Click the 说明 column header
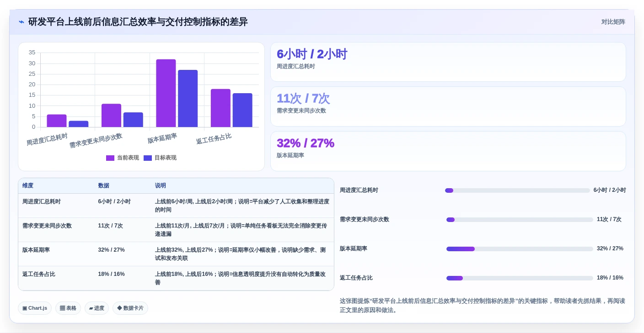Screen dimensions: 644x333 click(x=242, y=186)
